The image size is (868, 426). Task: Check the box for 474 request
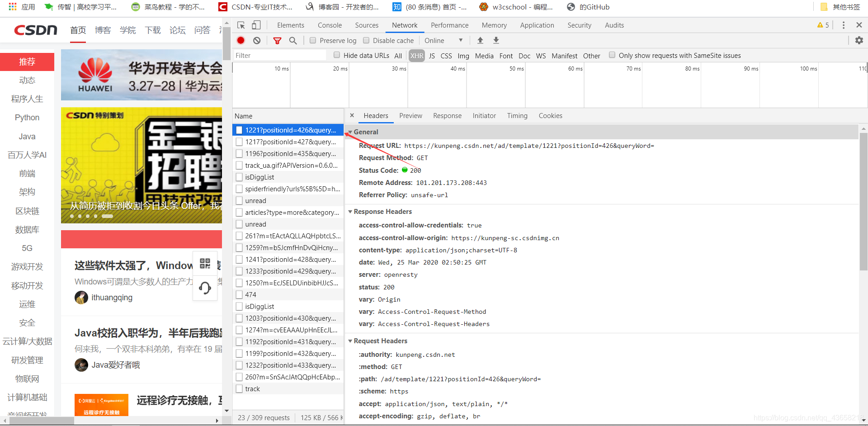point(239,295)
